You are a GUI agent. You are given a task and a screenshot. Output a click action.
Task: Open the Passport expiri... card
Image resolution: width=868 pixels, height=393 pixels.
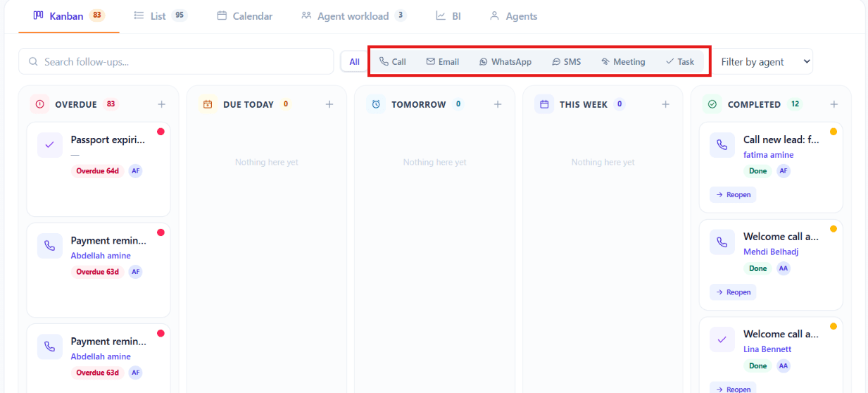99,169
